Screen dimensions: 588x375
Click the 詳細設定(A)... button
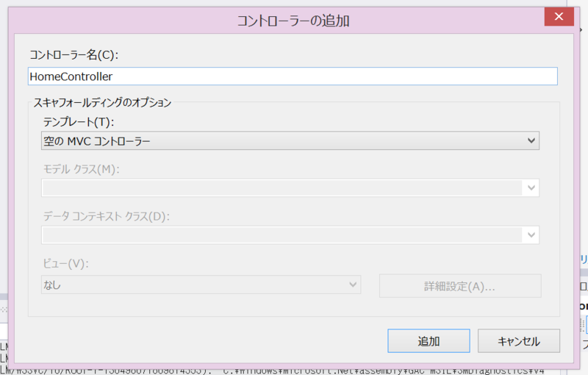pos(460,286)
